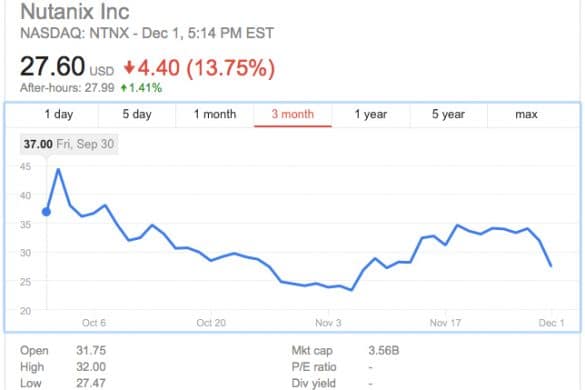This screenshot has width=585, height=390.
Task: Click the NASDAQ: NTNX ticker text
Action: pos(74,33)
